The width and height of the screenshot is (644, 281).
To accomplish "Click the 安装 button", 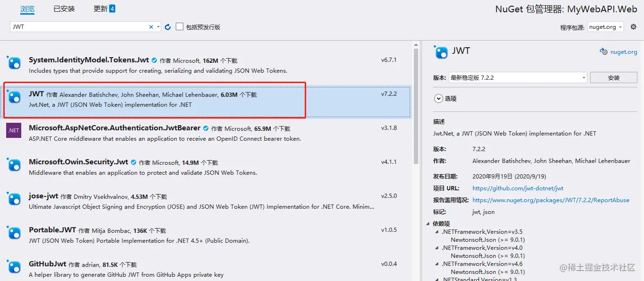I will pyautogui.click(x=614, y=77).
